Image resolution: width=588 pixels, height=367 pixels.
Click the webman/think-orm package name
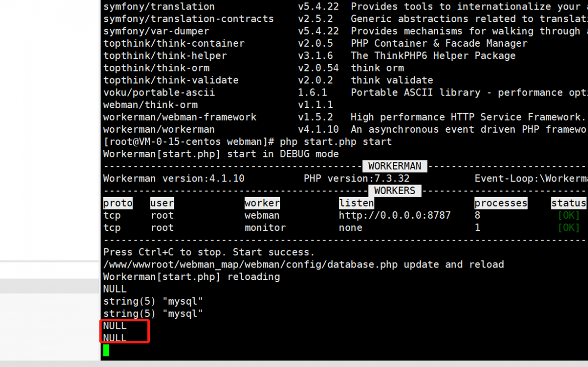click(150, 105)
